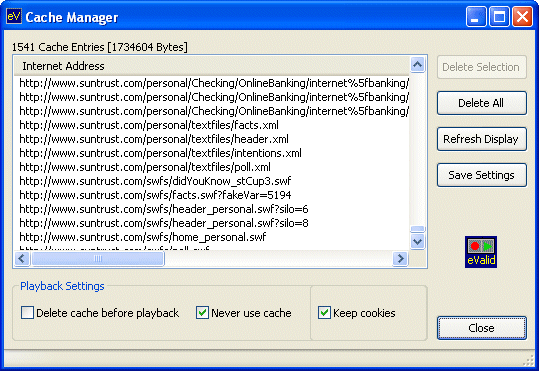Select the header_personal.swf?silo=6 entry
Screen dimensions: 539x371
click(x=164, y=209)
